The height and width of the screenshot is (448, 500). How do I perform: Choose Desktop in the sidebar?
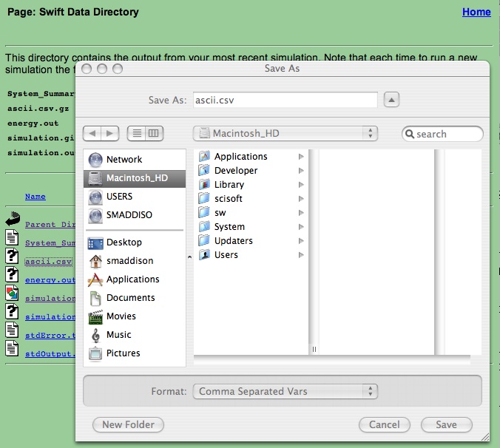135,242
